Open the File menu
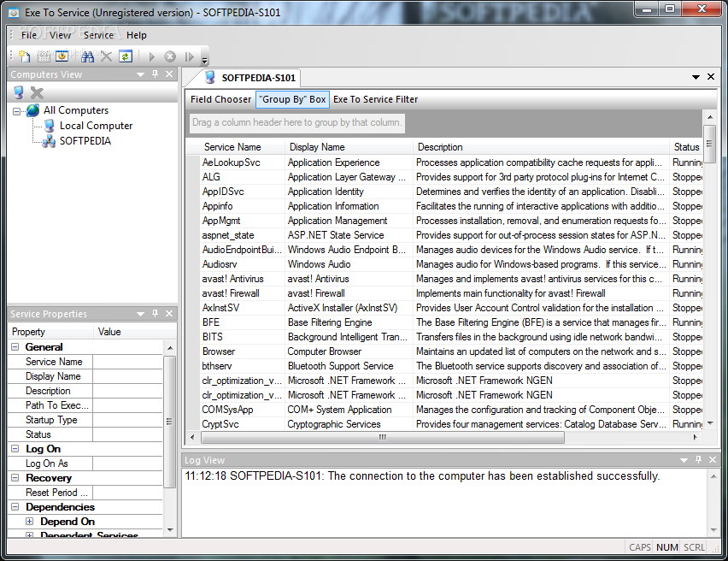The image size is (728, 561). [x=29, y=35]
